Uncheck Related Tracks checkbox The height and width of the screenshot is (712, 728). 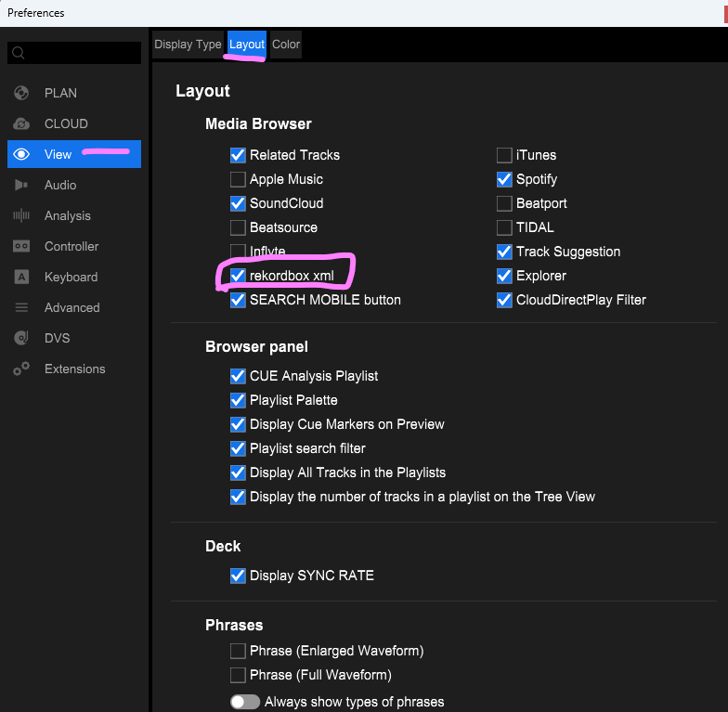238,155
